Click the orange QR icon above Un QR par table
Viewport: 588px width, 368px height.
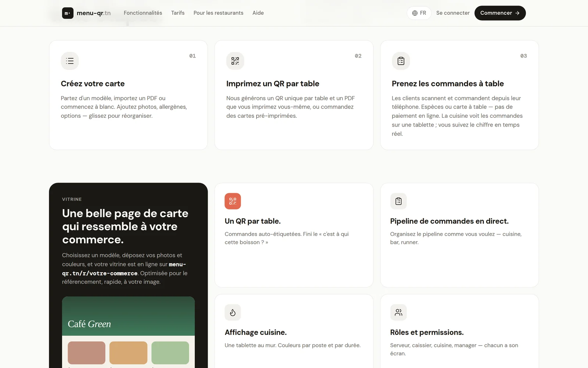(x=233, y=201)
